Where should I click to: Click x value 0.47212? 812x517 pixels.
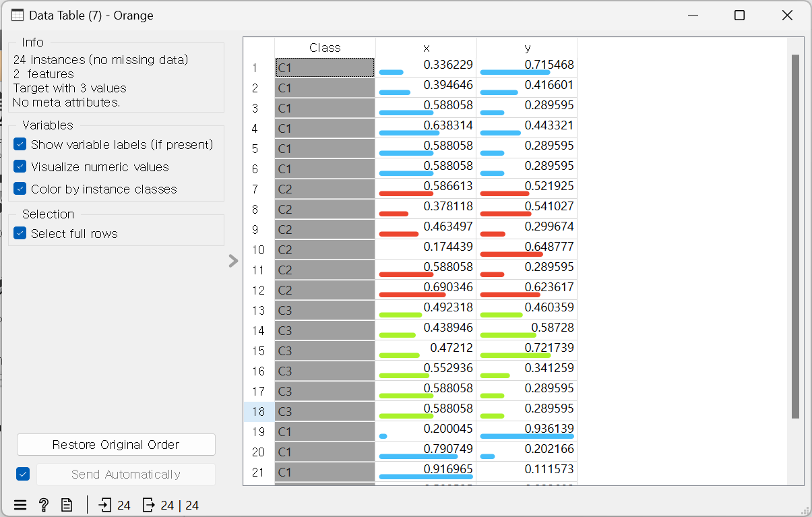click(451, 348)
